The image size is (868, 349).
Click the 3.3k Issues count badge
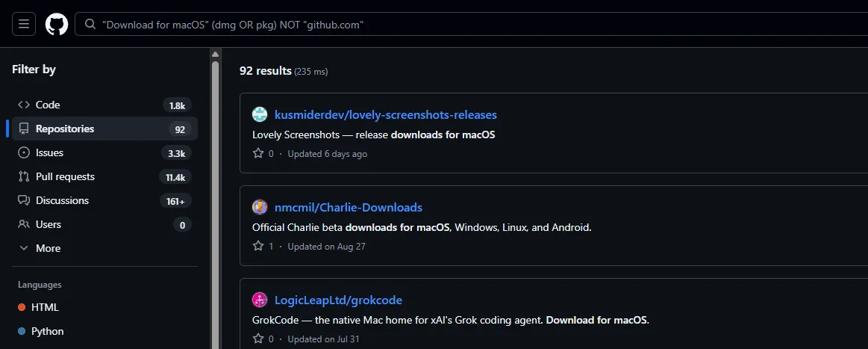pos(177,153)
